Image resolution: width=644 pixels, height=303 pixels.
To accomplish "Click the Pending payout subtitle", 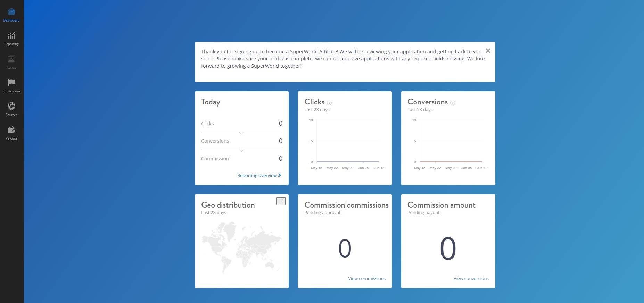I will [423, 213].
